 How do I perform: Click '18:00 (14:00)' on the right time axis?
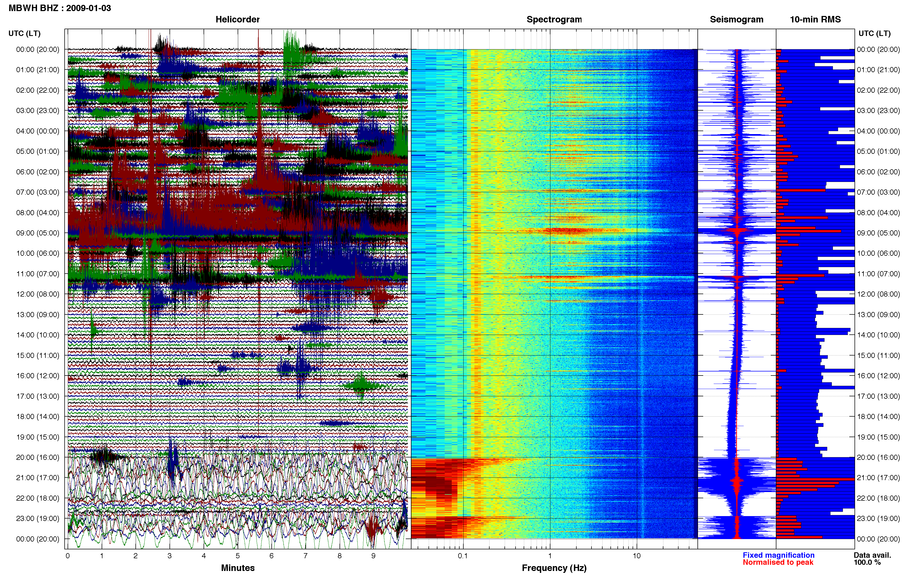[878, 416]
